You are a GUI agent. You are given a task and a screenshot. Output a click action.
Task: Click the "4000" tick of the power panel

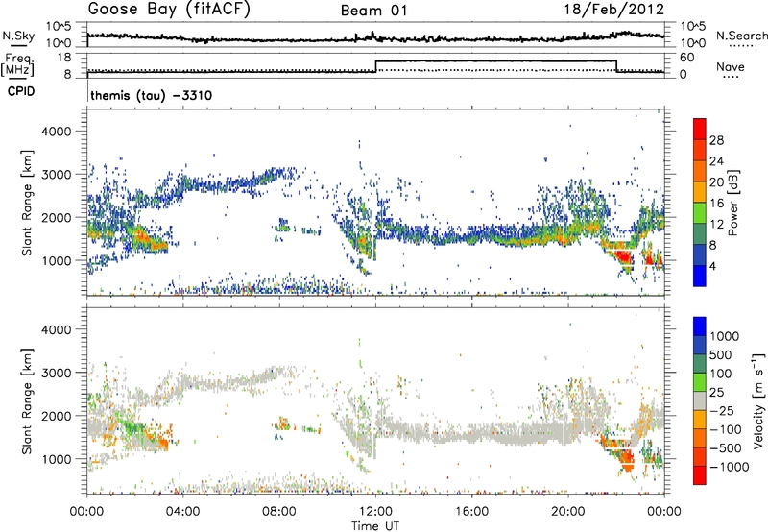click(56, 132)
